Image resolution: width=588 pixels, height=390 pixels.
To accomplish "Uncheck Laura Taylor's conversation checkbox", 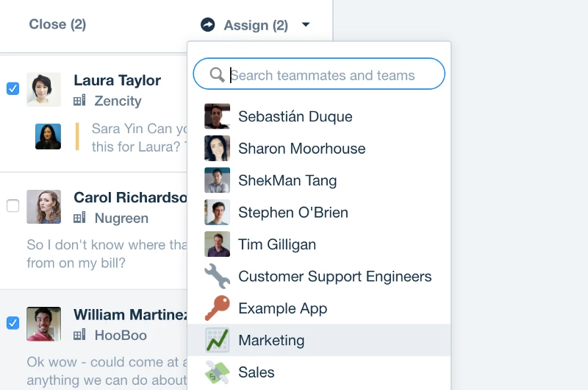I will pyautogui.click(x=12, y=88).
